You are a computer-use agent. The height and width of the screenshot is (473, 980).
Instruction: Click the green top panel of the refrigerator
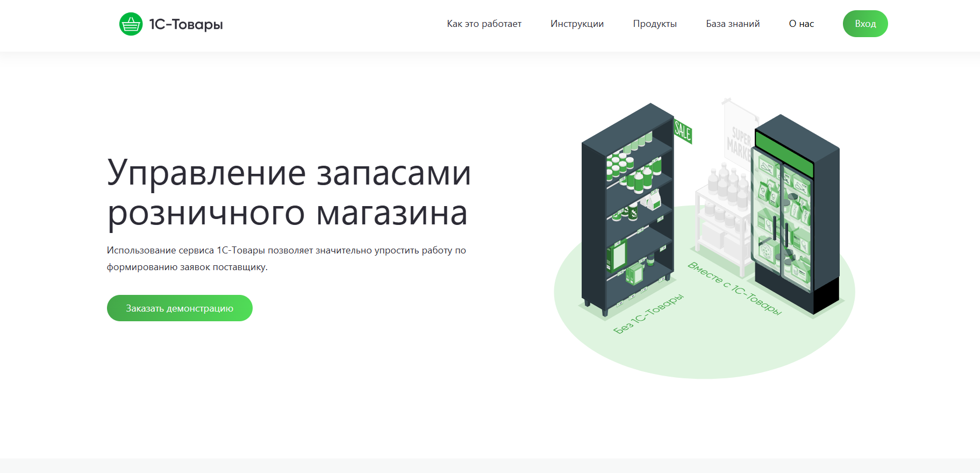(784, 154)
